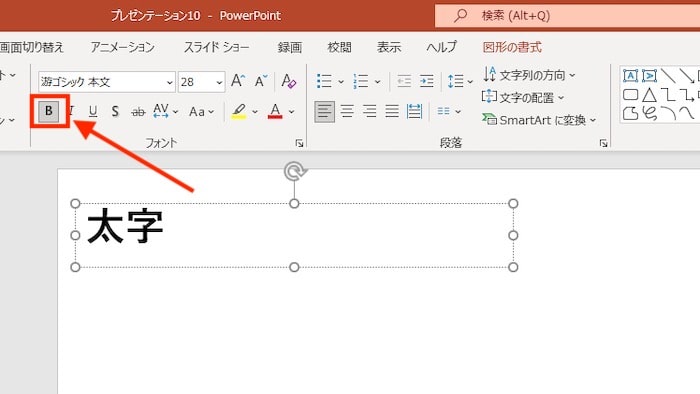Open font color dropdown arrow

pos(292,112)
